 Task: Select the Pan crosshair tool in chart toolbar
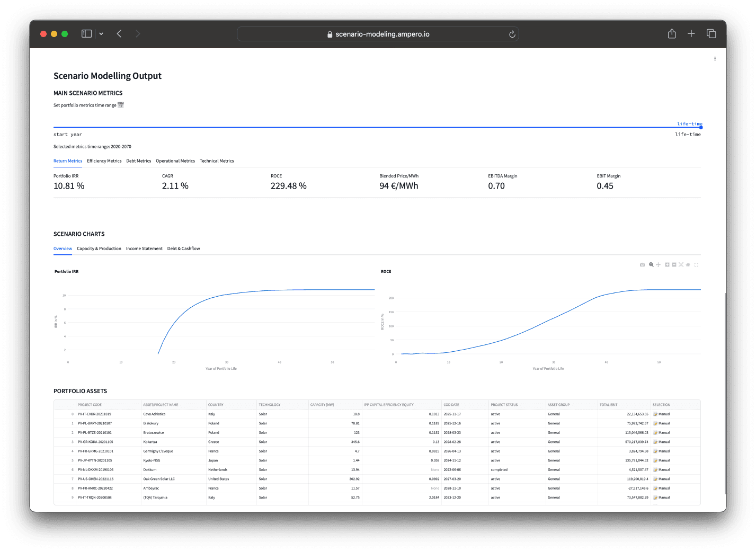(x=659, y=265)
